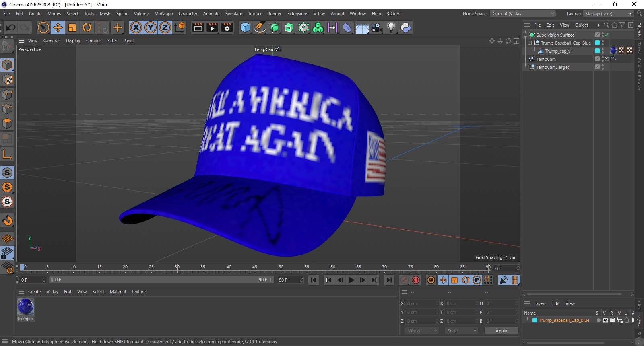Viewport: 644px width, 346px height.
Task: Open the V-Ray menu
Action: [x=319, y=14]
